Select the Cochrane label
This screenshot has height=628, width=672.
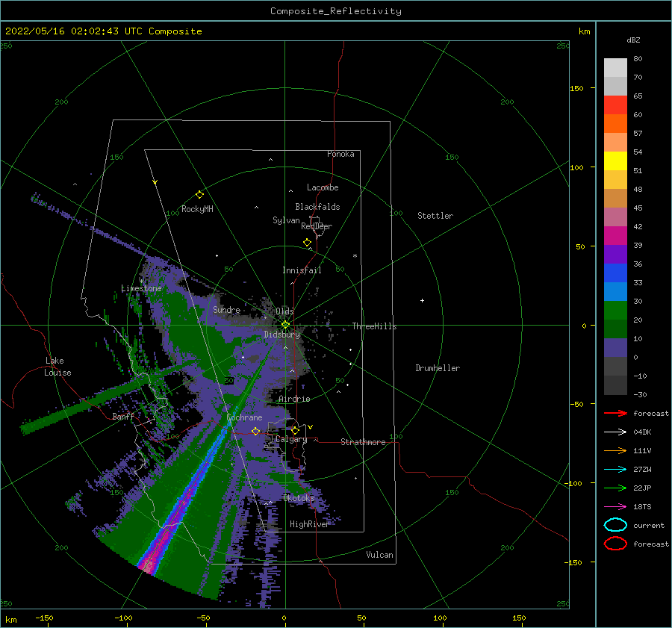244,417
